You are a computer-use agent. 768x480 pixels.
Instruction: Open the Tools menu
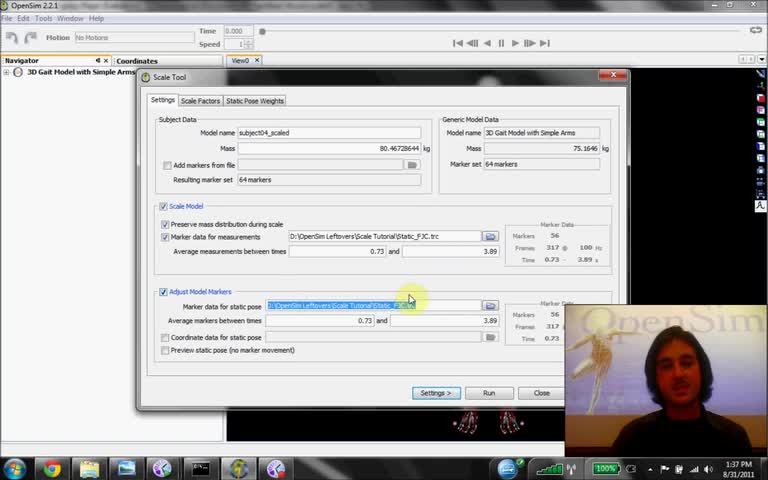(44, 18)
